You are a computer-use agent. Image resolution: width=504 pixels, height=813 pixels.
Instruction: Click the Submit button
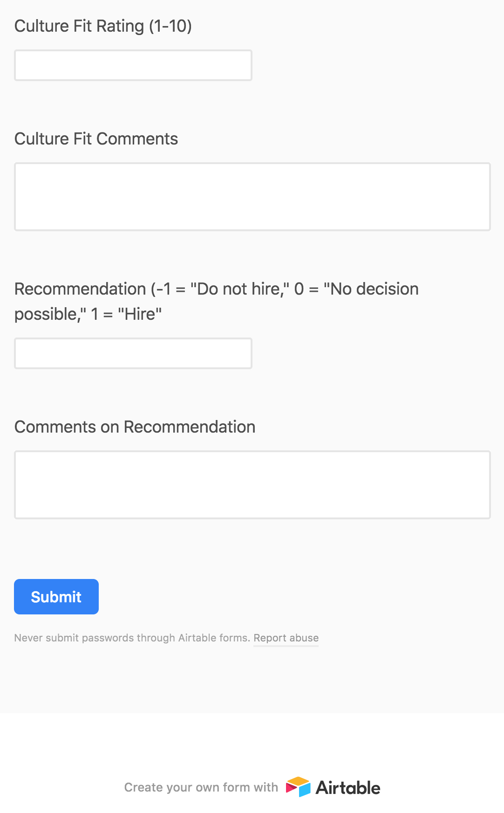pyautogui.click(x=56, y=597)
